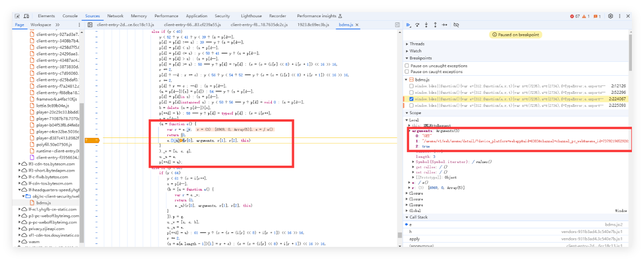Click the Paused on breakpoint banner
644x259 pixels.
click(516, 35)
